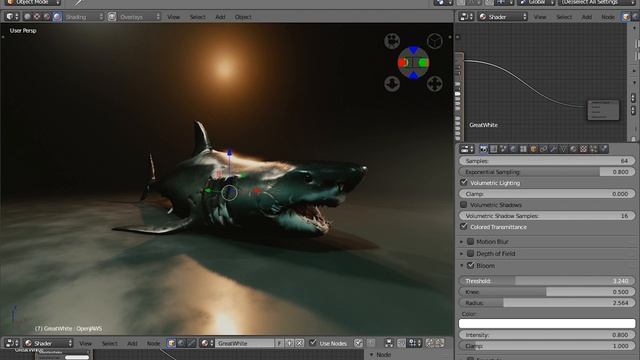Click the axis navigation gizmo
This screenshot has height=360, width=640.
(x=413, y=62)
